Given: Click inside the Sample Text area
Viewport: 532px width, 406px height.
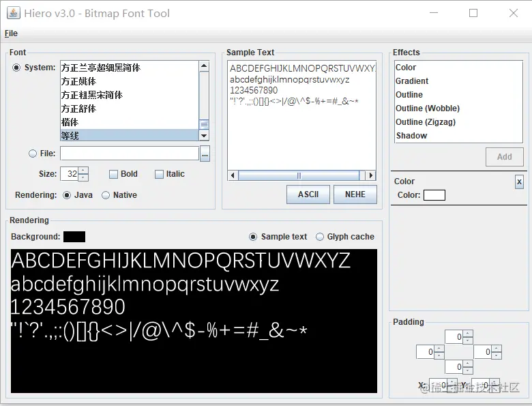Looking at the screenshot, I should tap(301, 115).
